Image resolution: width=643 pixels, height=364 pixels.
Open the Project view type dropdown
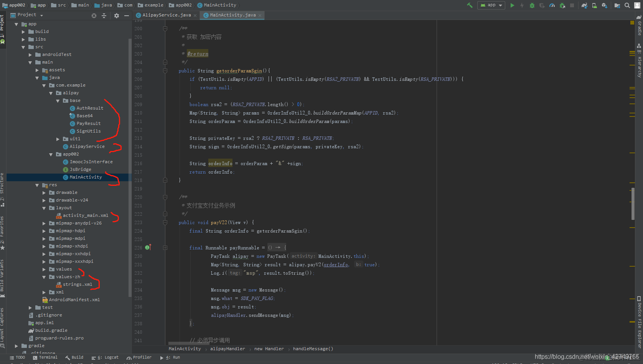[x=26, y=15]
